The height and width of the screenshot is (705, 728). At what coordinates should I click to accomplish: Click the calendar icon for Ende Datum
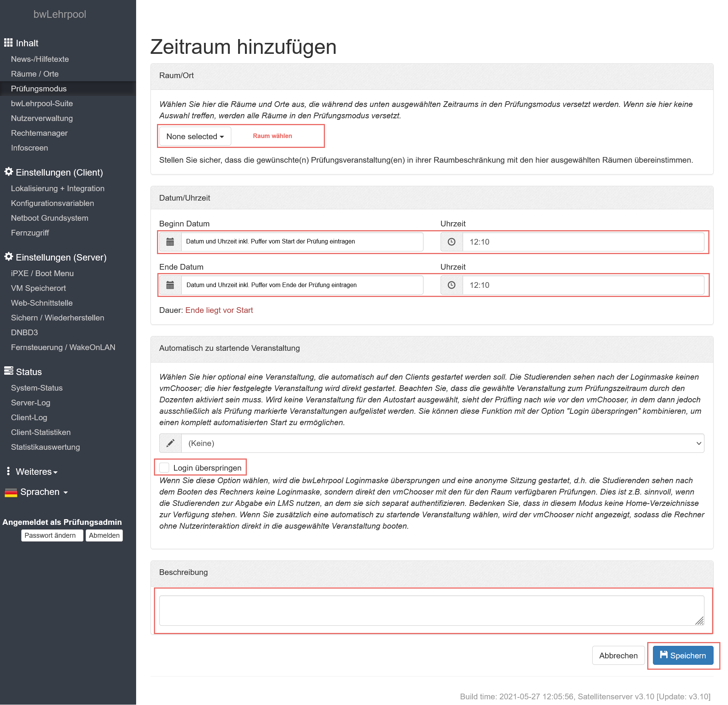tap(170, 285)
